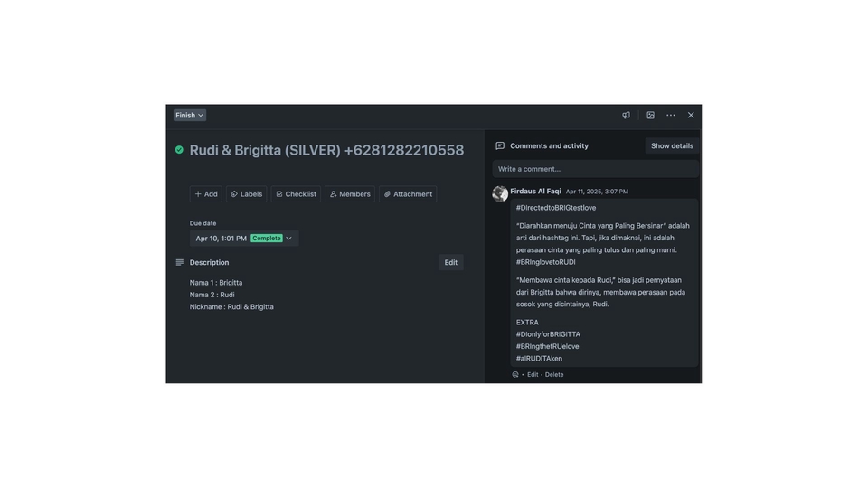Viewport: 868px width, 488px height.
Task: Focus the Write a comment field
Action: [x=595, y=169]
